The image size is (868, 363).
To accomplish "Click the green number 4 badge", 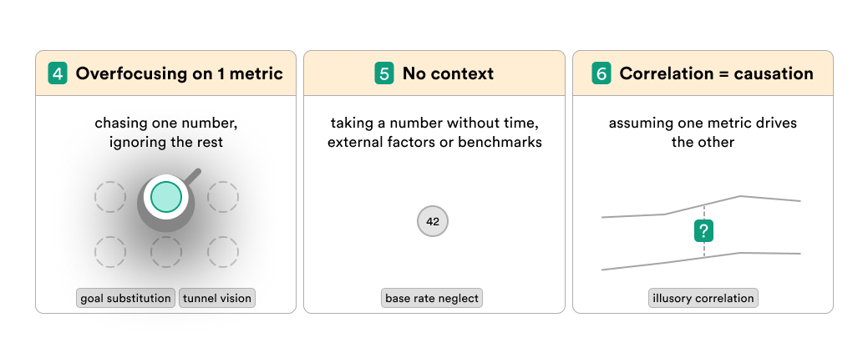I will click(58, 73).
